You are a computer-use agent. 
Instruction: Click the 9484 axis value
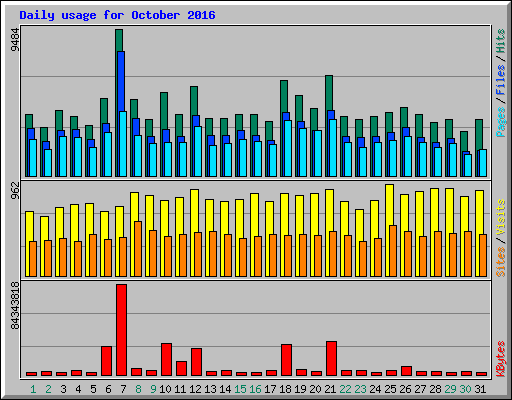coord(15,40)
